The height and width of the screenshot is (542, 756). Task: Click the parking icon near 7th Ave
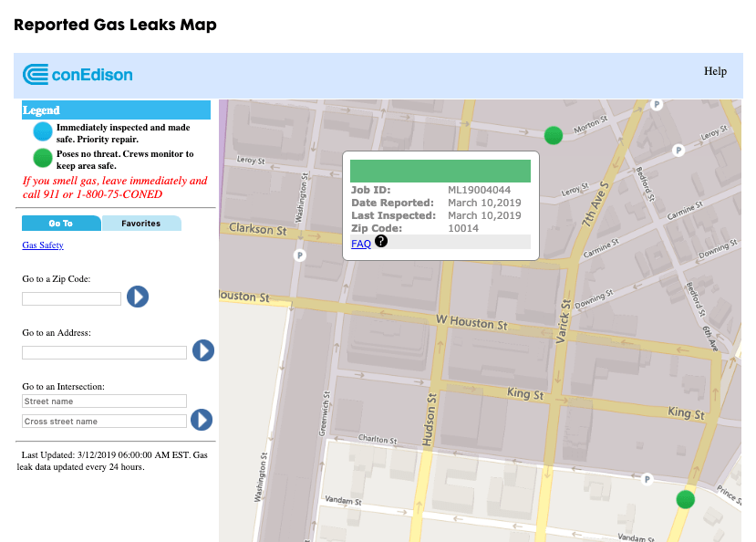tap(656, 105)
